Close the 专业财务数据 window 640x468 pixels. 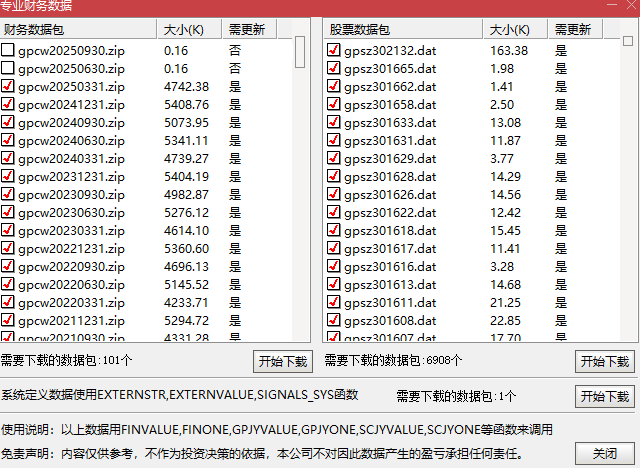[x=631, y=4]
